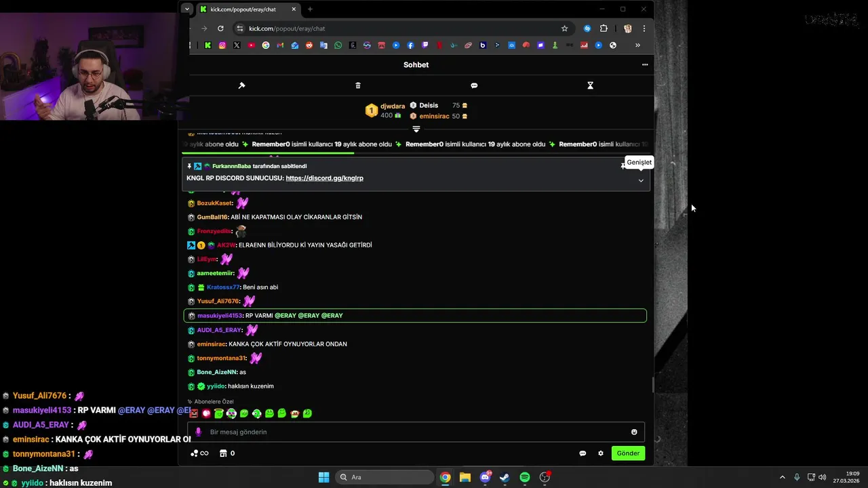
Task: Click the hourglass slow-mode icon
Action: tap(590, 85)
